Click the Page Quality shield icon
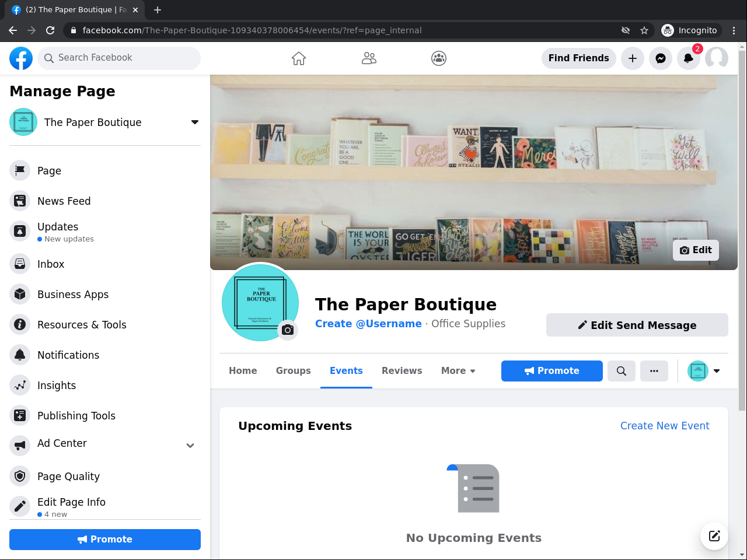 (x=20, y=476)
